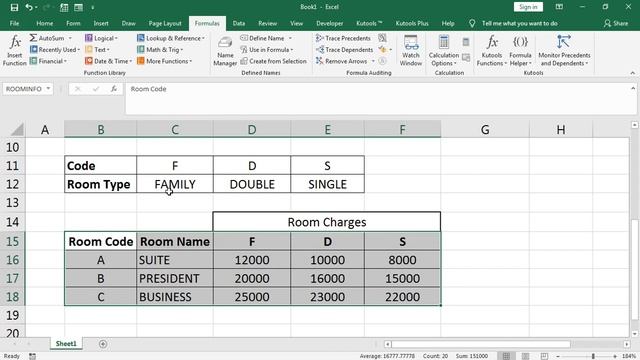Click the zoom slider handle

pos(593,356)
